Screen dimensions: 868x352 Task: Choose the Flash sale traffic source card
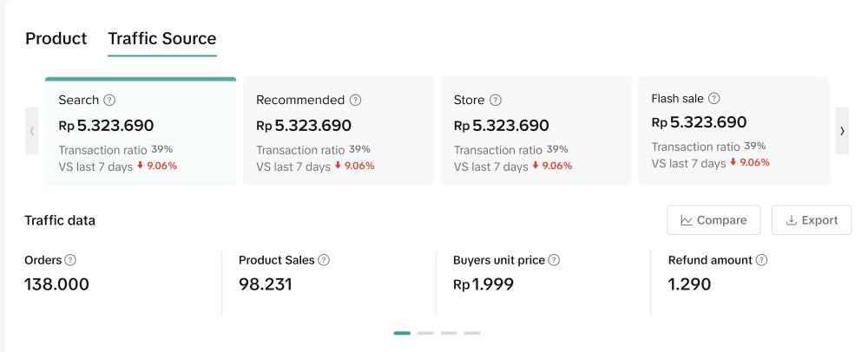click(x=733, y=131)
